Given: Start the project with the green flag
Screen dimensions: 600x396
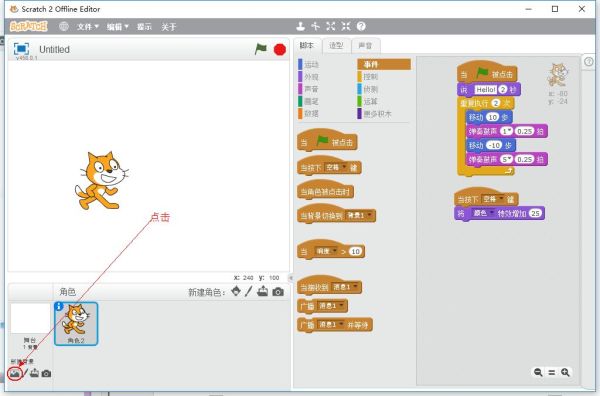Looking at the screenshot, I should click(x=261, y=49).
